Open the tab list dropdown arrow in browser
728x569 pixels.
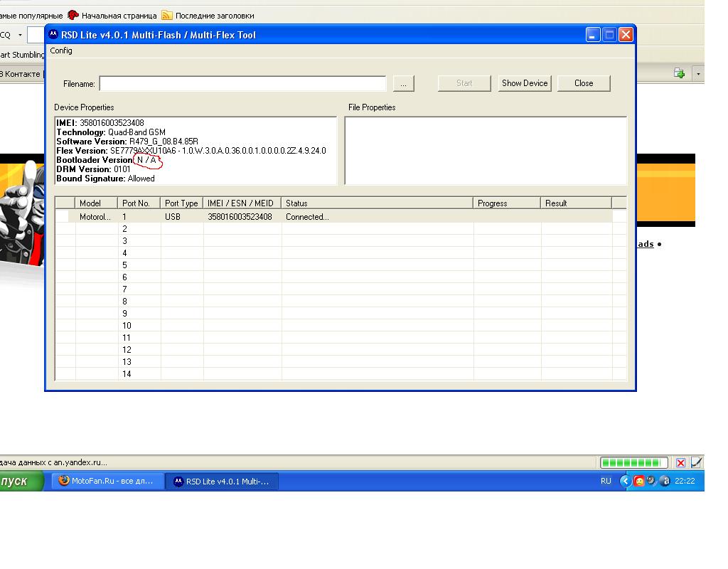[698, 74]
